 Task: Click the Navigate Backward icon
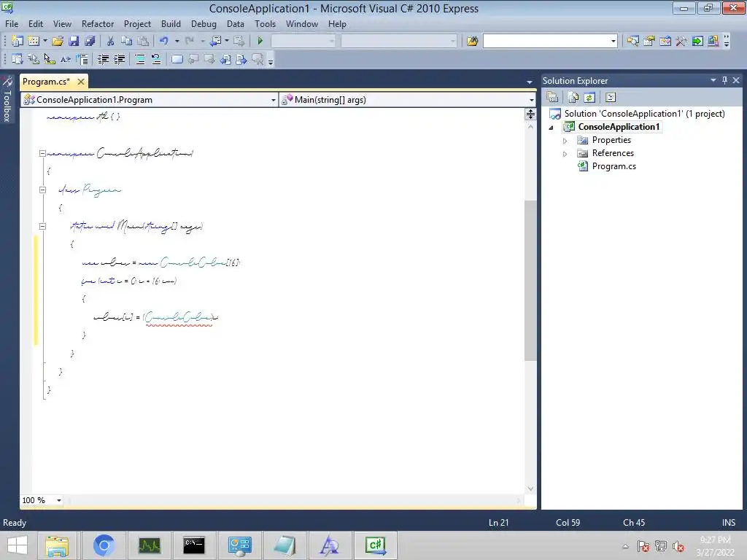click(x=215, y=41)
